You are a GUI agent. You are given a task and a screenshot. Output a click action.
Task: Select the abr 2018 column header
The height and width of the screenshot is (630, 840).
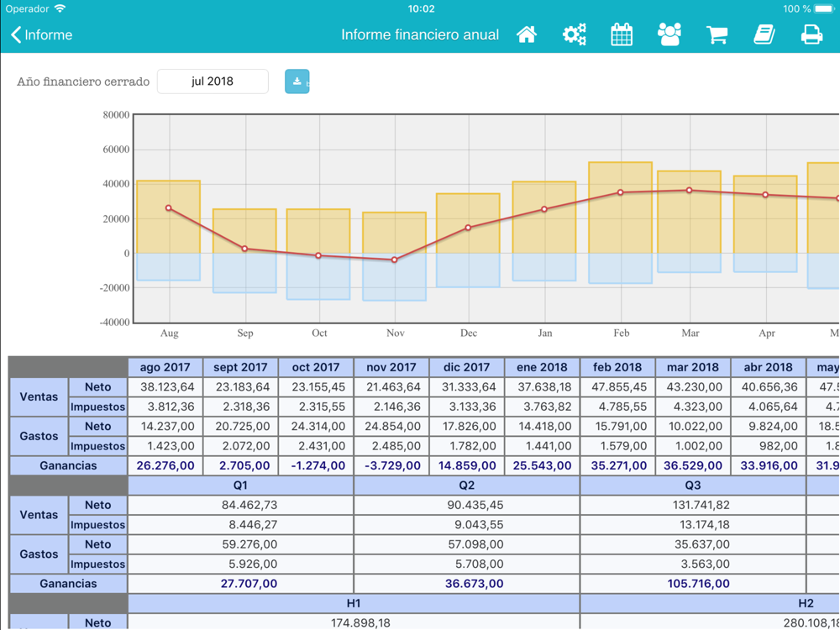click(769, 368)
